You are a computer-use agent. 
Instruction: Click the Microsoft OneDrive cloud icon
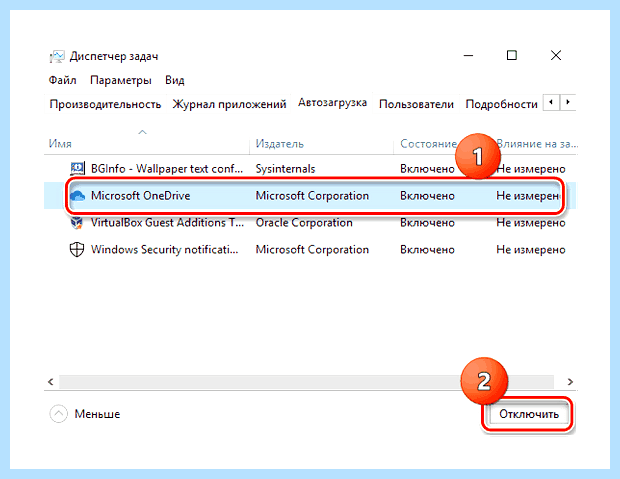[77, 195]
